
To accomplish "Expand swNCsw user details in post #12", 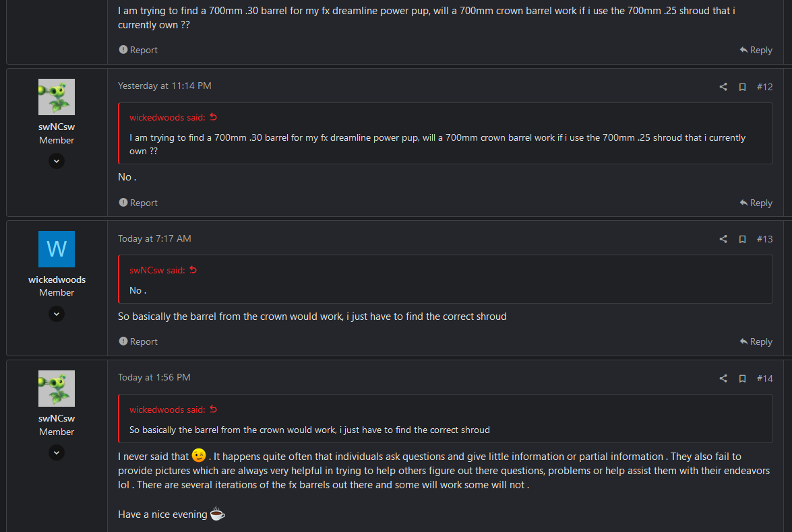I will point(57,161).
